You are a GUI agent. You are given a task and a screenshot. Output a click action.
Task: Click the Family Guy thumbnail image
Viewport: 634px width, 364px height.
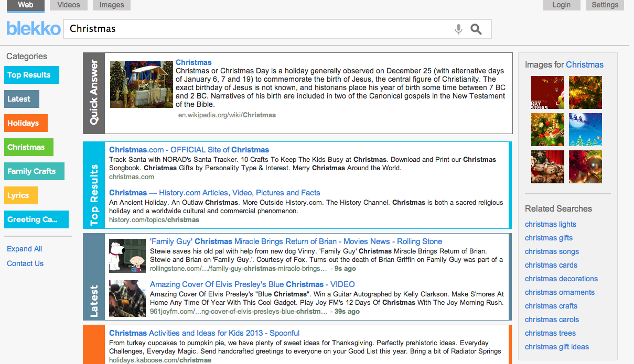[x=127, y=256]
